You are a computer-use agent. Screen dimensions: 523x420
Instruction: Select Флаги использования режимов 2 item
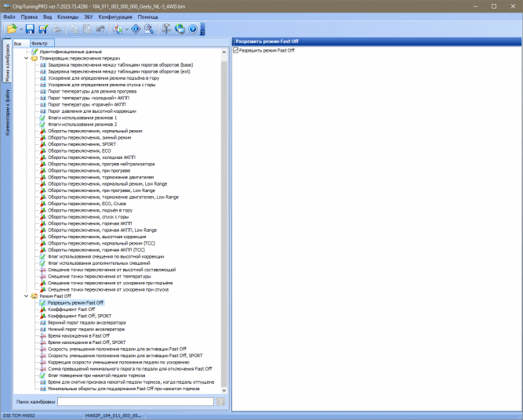(82, 125)
